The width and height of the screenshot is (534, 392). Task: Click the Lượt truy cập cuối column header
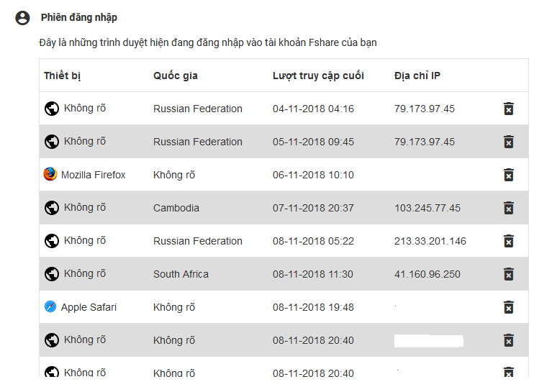318,76
